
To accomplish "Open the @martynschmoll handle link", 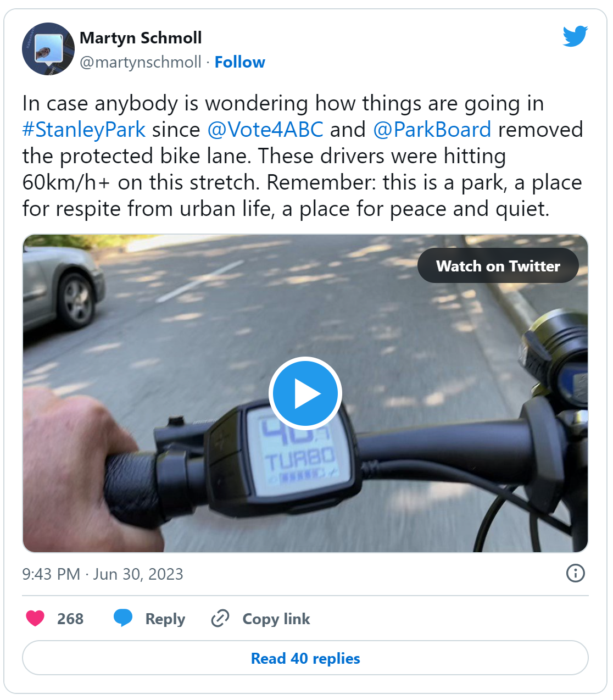I will (x=141, y=62).
